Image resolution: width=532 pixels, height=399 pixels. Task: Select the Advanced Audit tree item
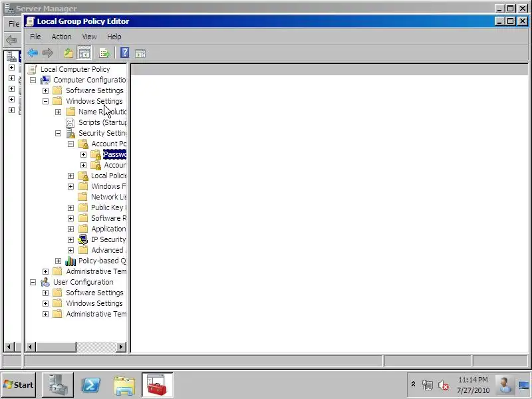coord(108,250)
